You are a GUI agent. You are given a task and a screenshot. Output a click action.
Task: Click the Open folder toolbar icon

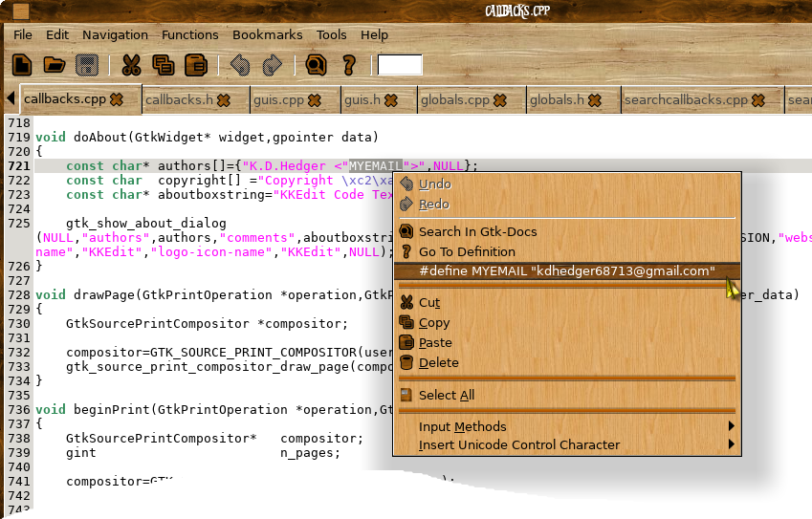pyautogui.click(x=55, y=65)
